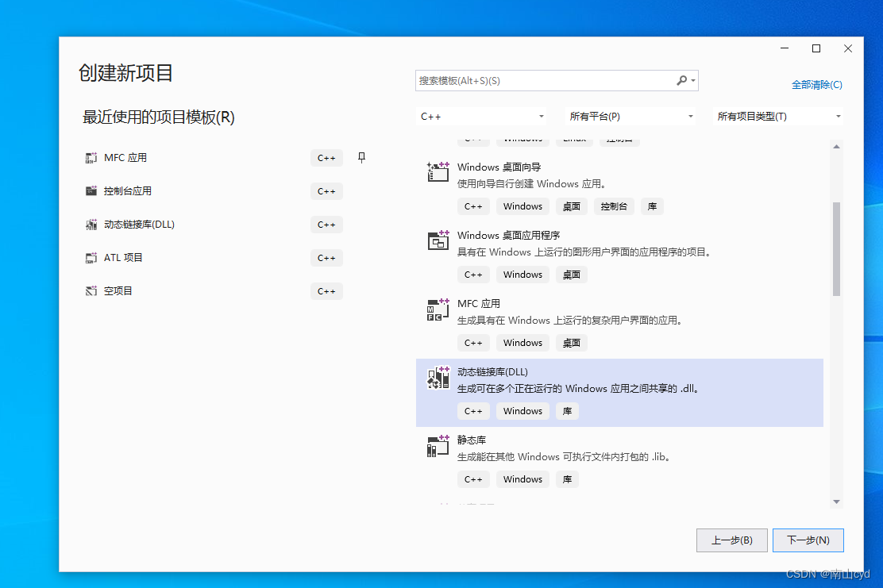Click description mentioning .lib
Viewport: 883px width, 588px height.
click(x=565, y=457)
